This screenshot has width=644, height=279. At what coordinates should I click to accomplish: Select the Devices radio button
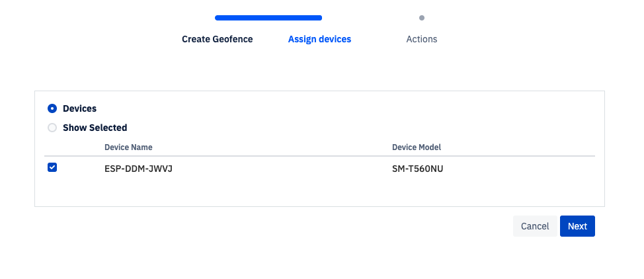[52, 108]
